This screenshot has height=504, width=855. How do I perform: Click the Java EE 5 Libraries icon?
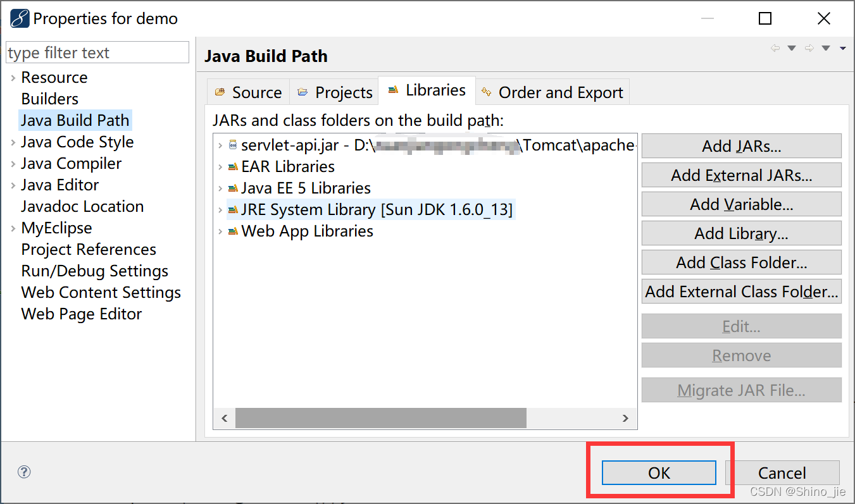coord(233,188)
